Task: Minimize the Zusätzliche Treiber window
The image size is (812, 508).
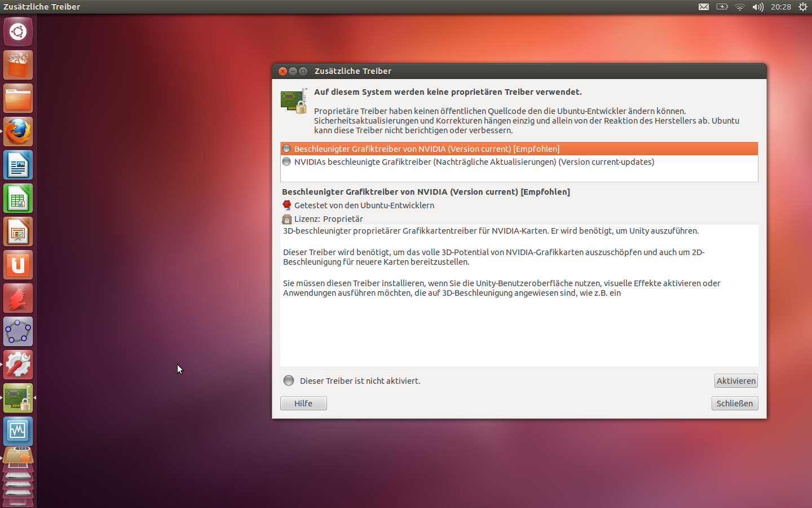Action: click(x=293, y=71)
